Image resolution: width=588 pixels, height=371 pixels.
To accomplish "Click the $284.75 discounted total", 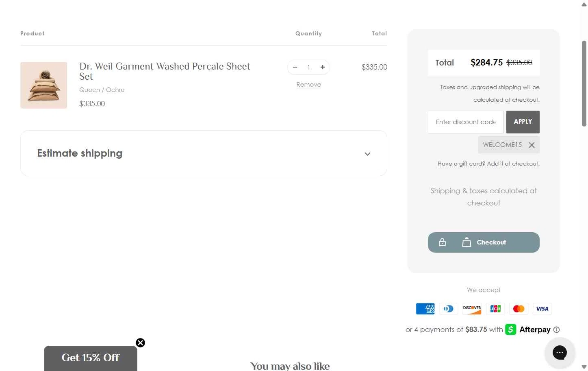I will pyautogui.click(x=487, y=63).
